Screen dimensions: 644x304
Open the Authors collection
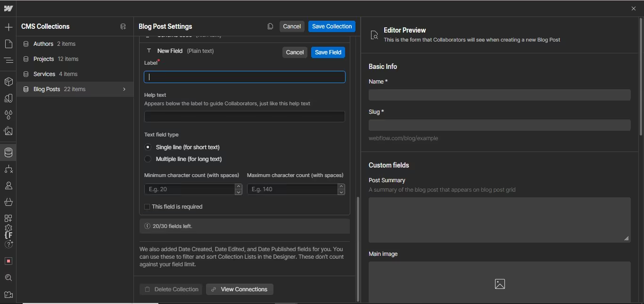43,44
